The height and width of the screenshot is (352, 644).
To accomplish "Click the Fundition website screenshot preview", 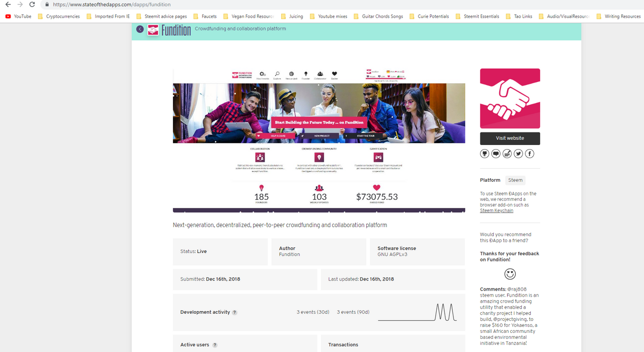I will [x=319, y=140].
